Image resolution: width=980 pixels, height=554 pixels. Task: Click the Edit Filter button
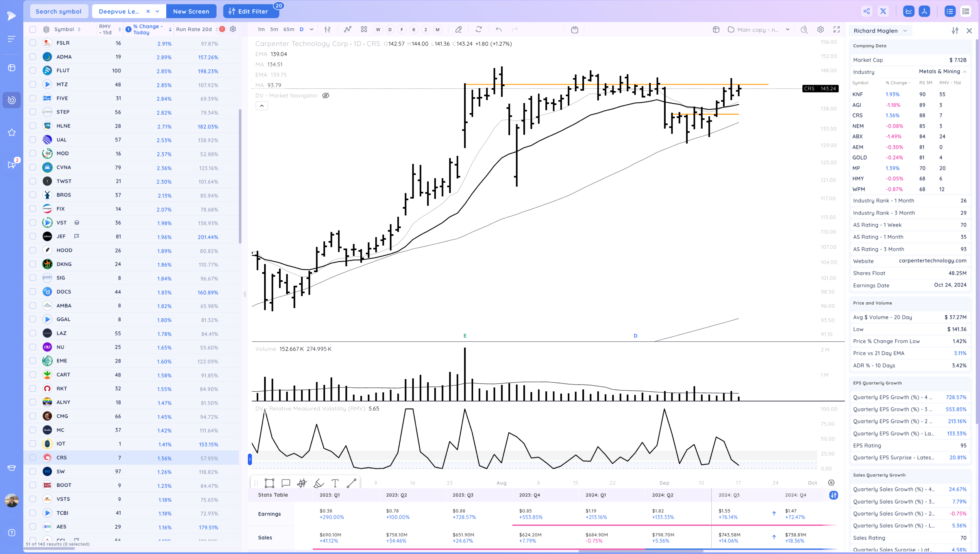[x=251, y=12]
